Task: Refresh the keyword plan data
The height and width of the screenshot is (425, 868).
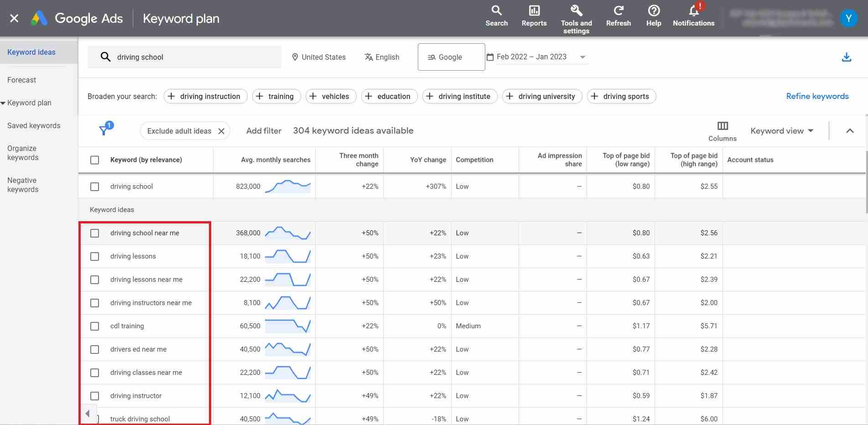Action: (x=618, y=16)
